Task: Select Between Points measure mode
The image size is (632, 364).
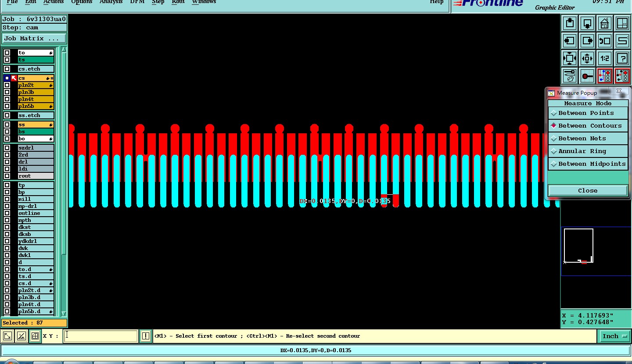Action: (588, 113)
